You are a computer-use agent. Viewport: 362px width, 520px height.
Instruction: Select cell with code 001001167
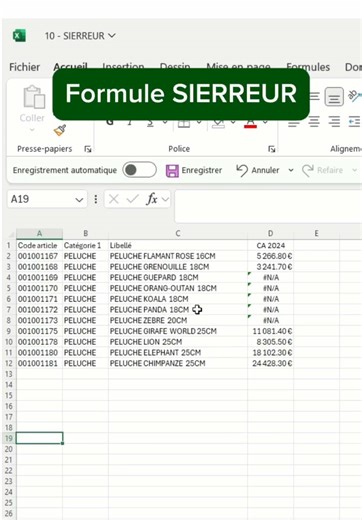coord(39,256)
